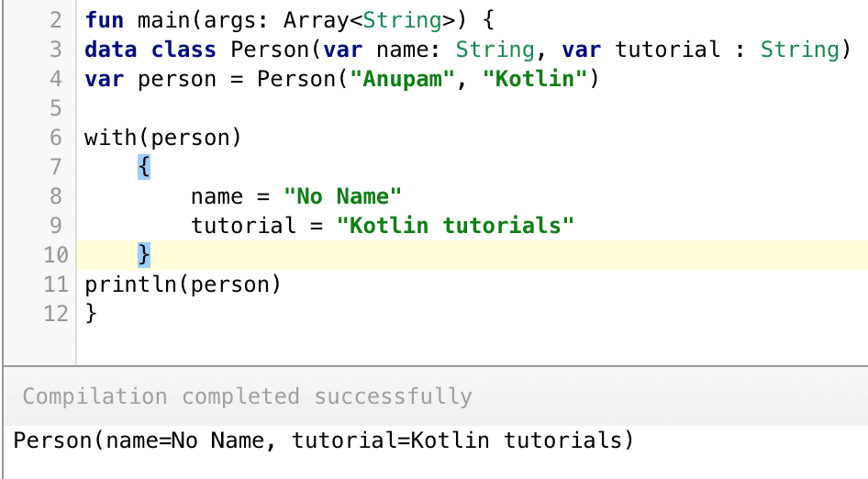Click 'Array<String>' type on line 2

369,20
